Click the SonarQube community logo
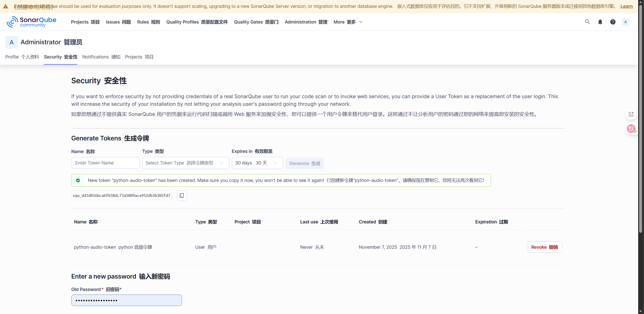This screenshot has height=314, width=644. coord(32,22)
